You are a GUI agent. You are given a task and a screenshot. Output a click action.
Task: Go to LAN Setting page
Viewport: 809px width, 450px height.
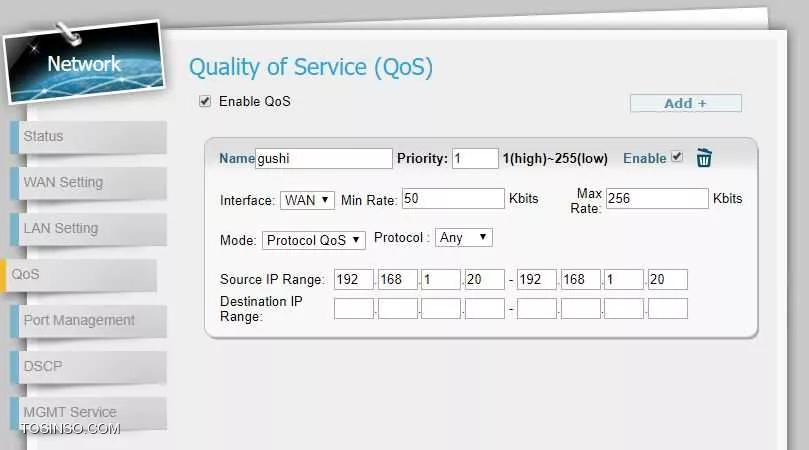[x=88, y=229]
